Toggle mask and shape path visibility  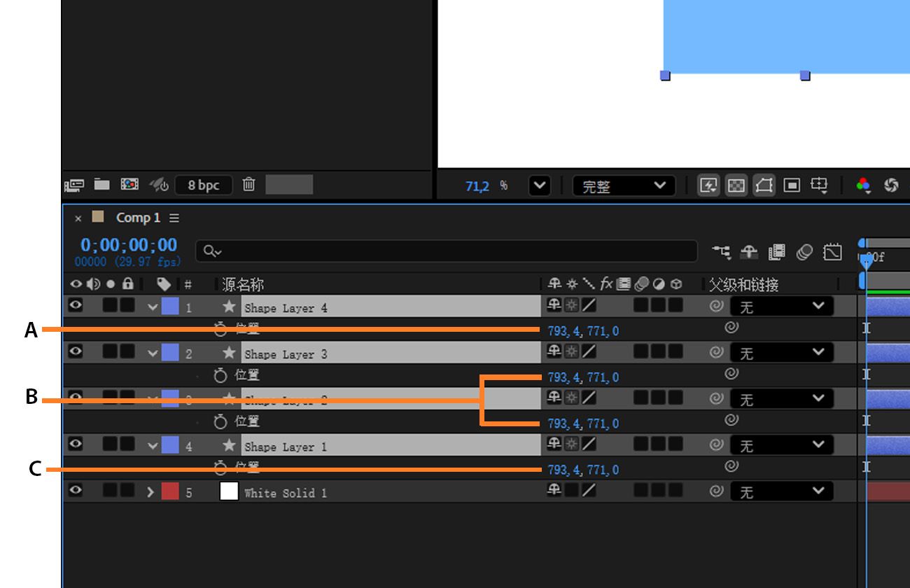pos(764,185)
